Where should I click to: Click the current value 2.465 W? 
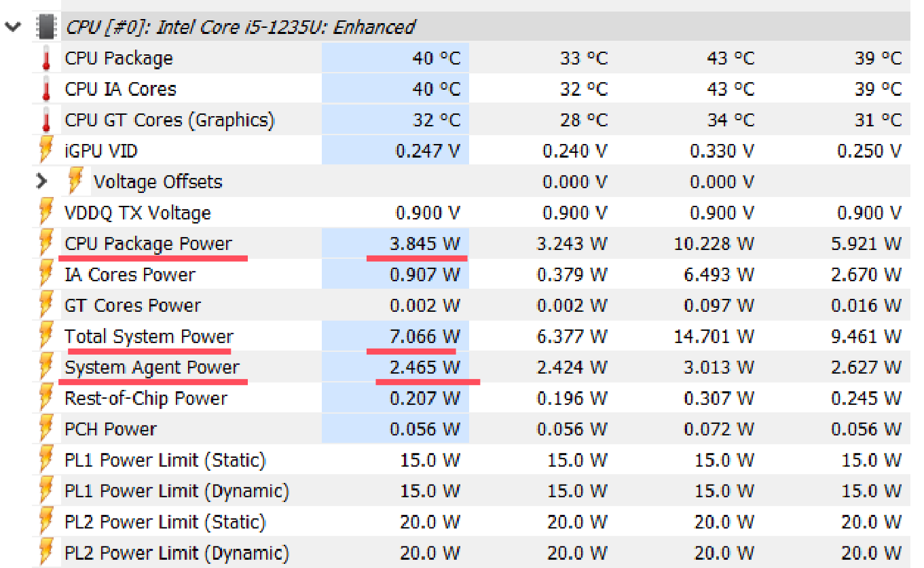click(425, 368)
